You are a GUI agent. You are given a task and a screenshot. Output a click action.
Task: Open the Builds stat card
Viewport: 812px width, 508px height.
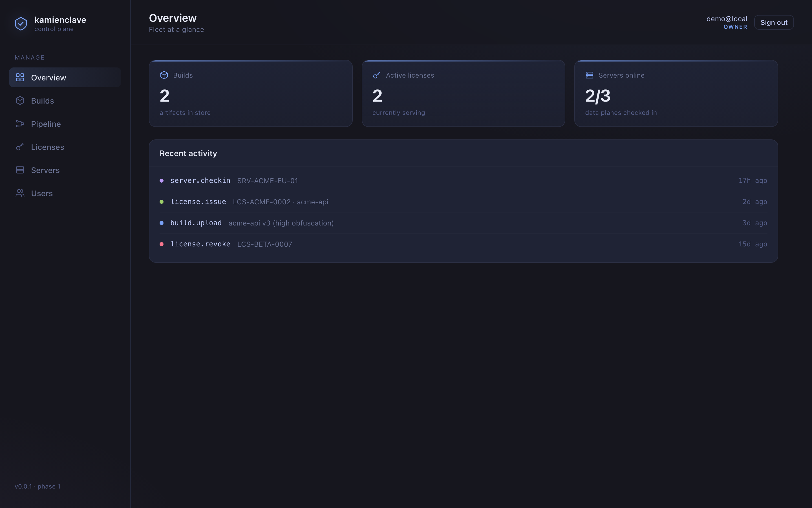[x=251, y=93]
